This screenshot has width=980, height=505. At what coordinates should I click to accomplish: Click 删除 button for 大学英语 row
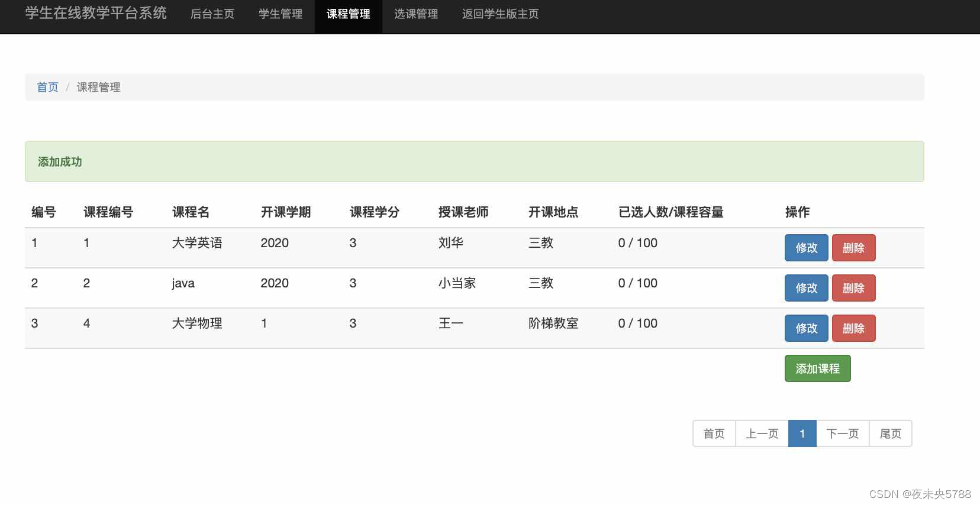[854, 248]
